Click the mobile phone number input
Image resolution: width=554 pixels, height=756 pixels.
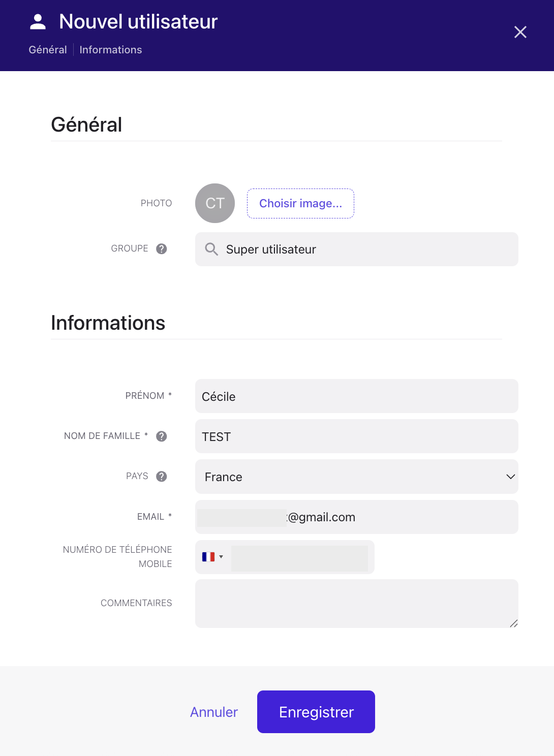tap(300, 557)
